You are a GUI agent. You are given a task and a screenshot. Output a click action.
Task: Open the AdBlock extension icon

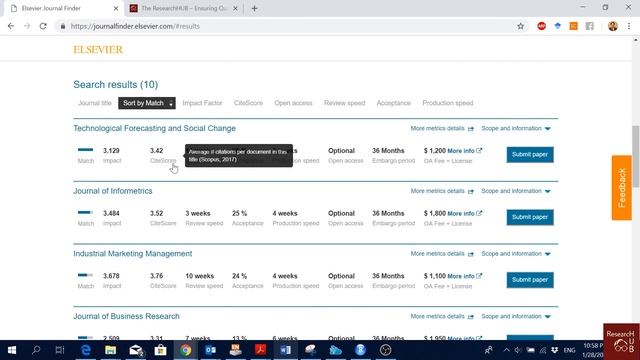pyautogui.click(x=541, y=26)
